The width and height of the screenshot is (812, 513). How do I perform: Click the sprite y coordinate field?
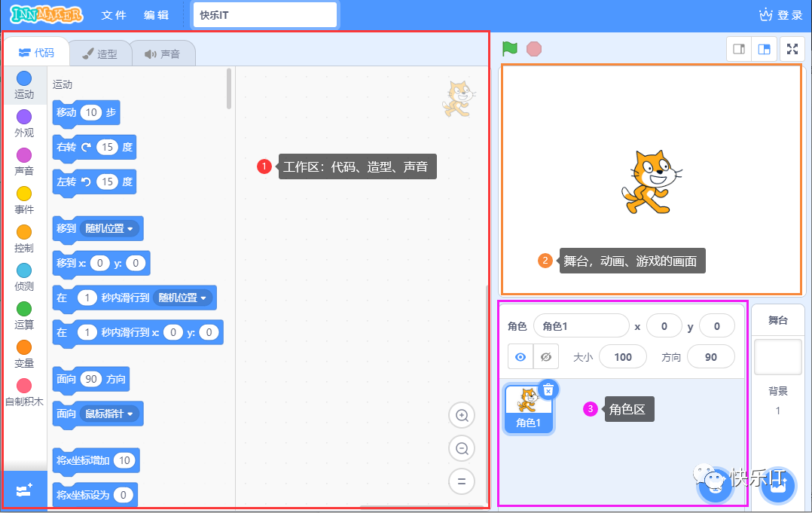point(717,326)
